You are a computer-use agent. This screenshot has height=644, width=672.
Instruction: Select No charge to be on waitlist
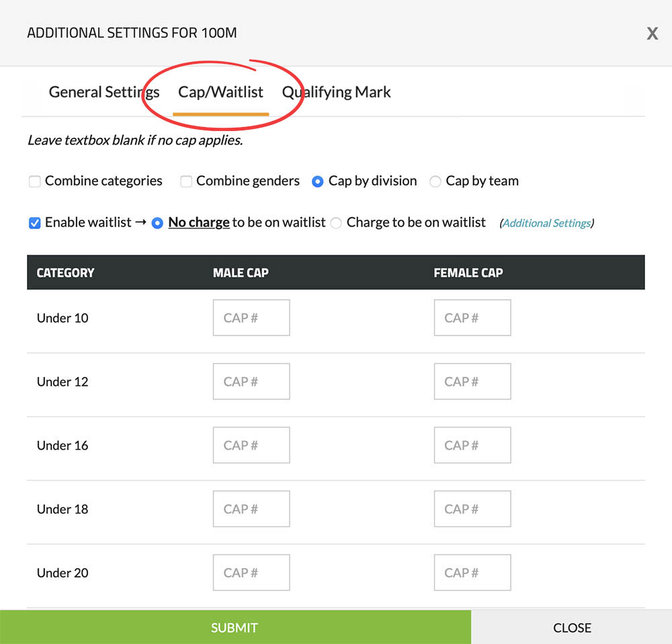tap(157, 223)
